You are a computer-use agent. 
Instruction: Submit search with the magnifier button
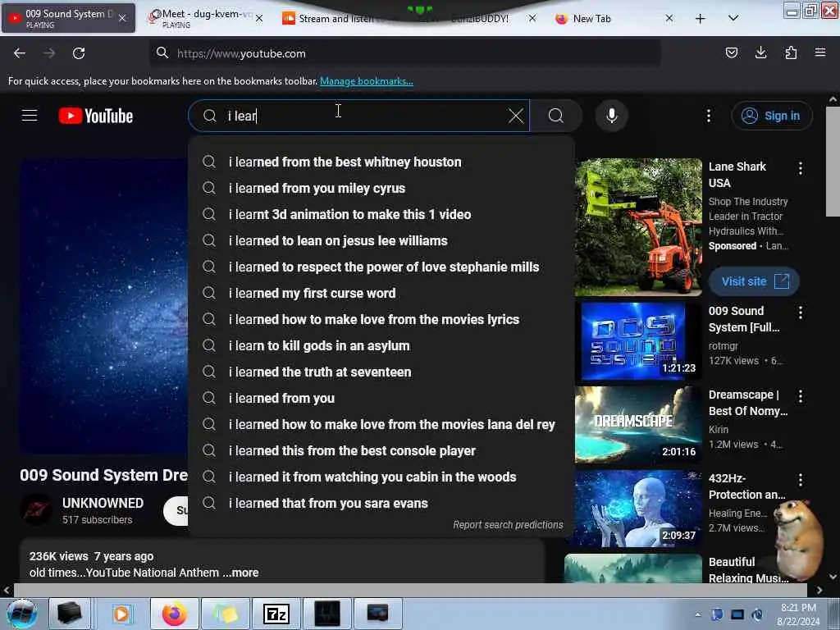coord(556,116)
